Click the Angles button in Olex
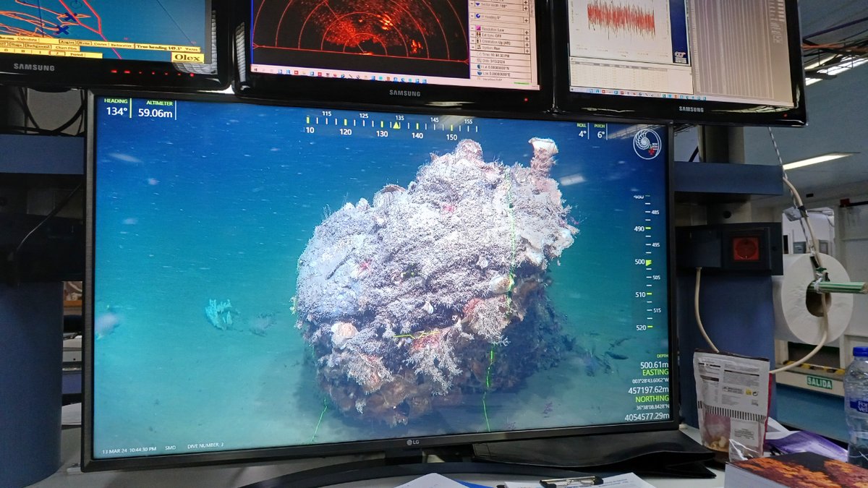 pos(67,43)
